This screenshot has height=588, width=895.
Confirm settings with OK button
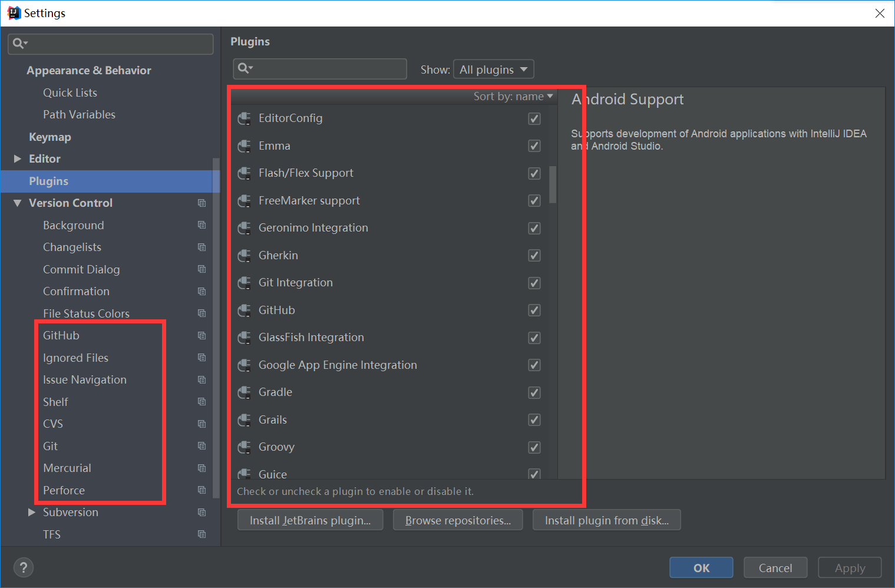click(x=701, y=568)
